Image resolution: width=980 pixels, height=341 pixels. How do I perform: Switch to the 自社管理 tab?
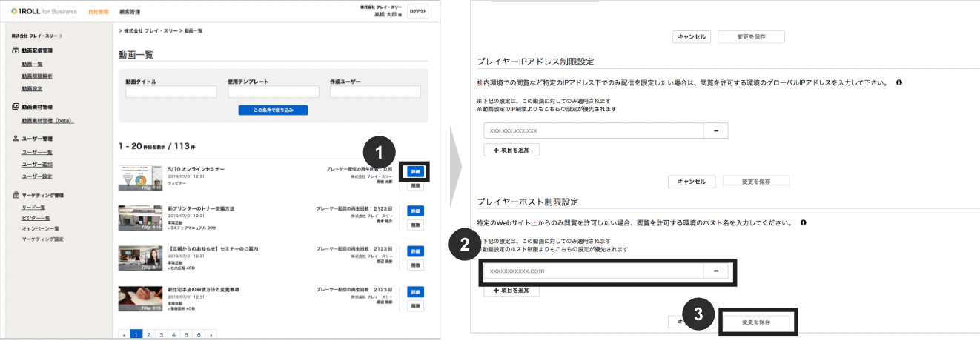[98, 12]
